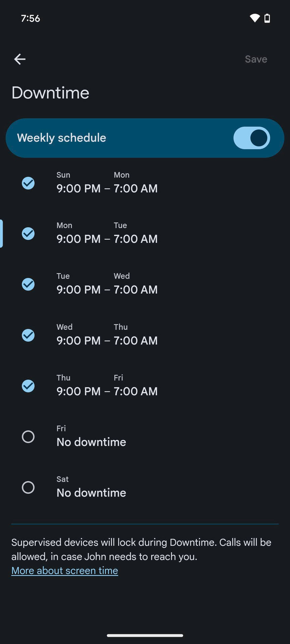This screenshot has height=644, width=290.
Task: Edit Tuesday 9:00 PM start time
Action: coord(79,290)
